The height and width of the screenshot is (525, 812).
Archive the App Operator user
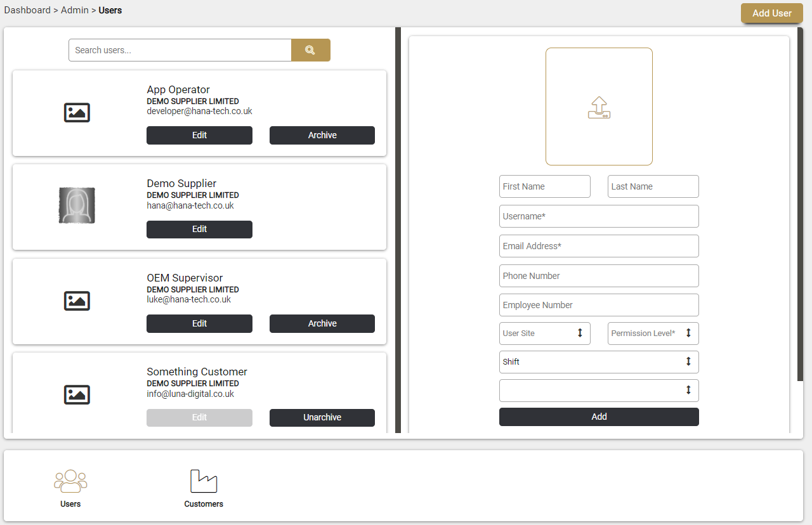pyautogui.click(x=322, y=135)
